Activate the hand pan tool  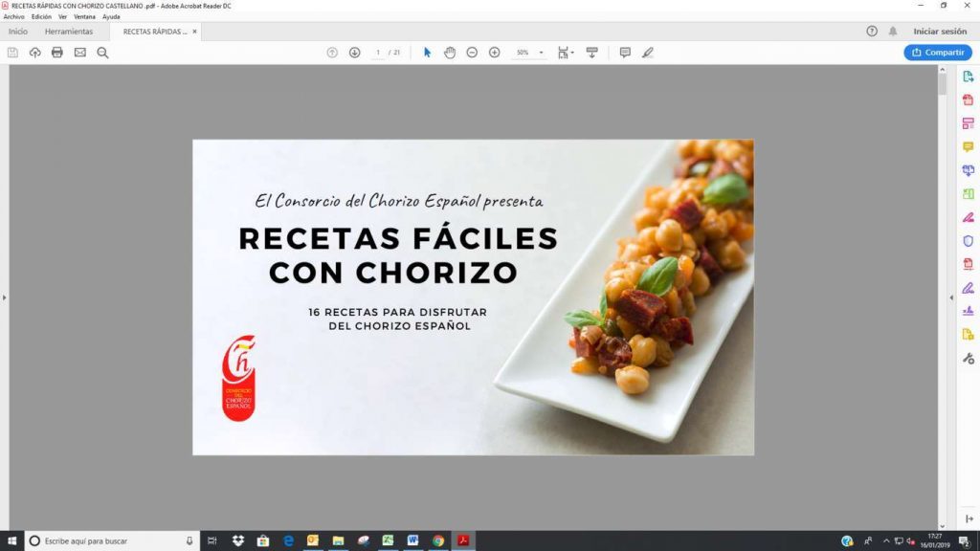450,53
